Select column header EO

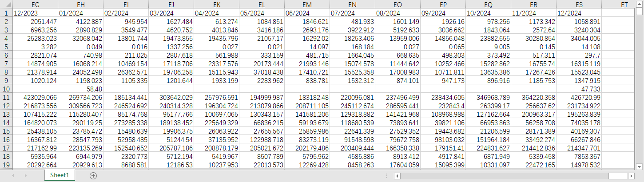(x=398, y=4)
